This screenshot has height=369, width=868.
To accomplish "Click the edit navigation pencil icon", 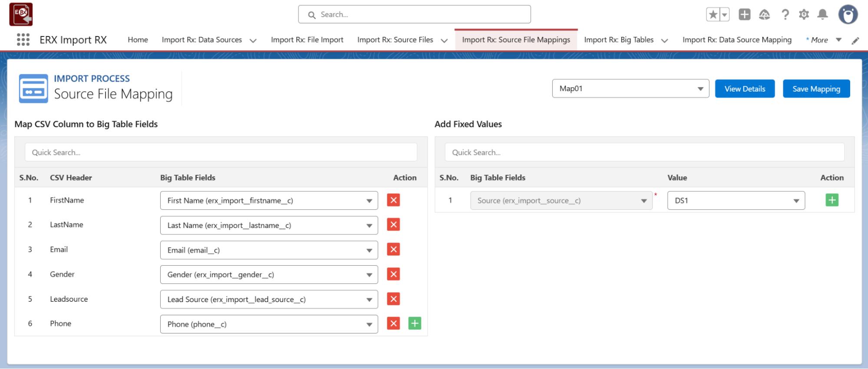I will [855, 40].
